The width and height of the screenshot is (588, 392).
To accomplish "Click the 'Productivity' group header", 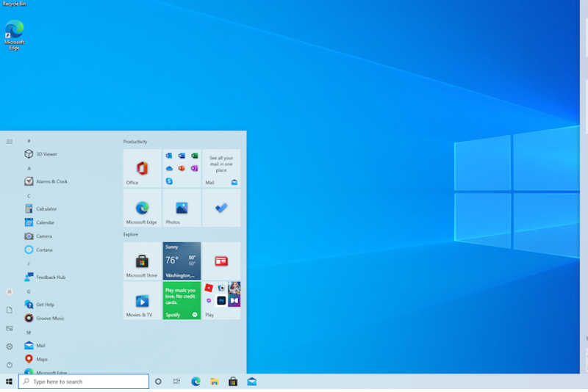I will pyautogui.click(x=135, y=142).
